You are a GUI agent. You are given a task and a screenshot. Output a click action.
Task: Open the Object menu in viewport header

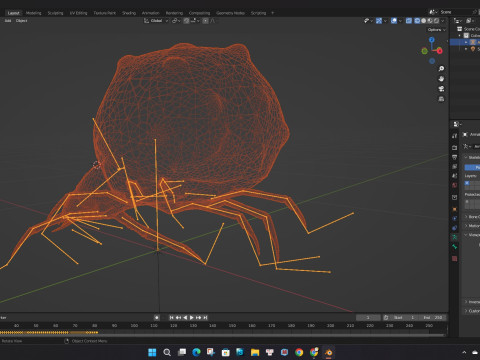point(21,21)
